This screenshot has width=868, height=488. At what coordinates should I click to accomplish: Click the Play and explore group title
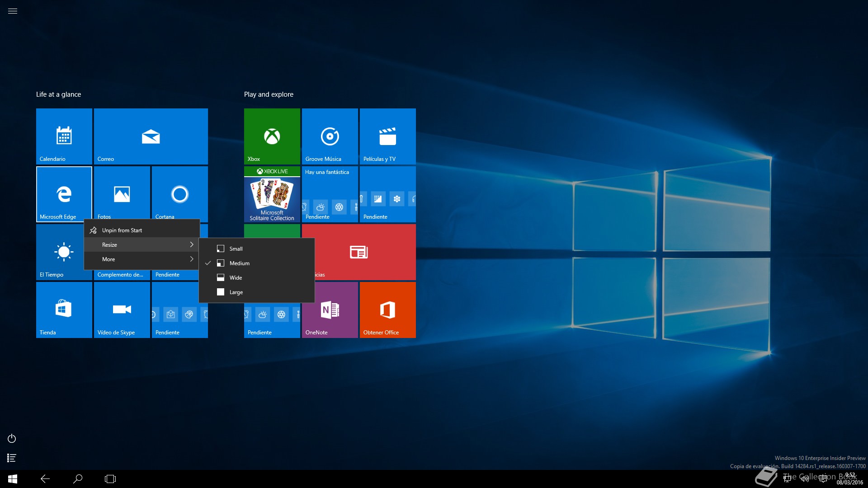click(x=269, y=94)
